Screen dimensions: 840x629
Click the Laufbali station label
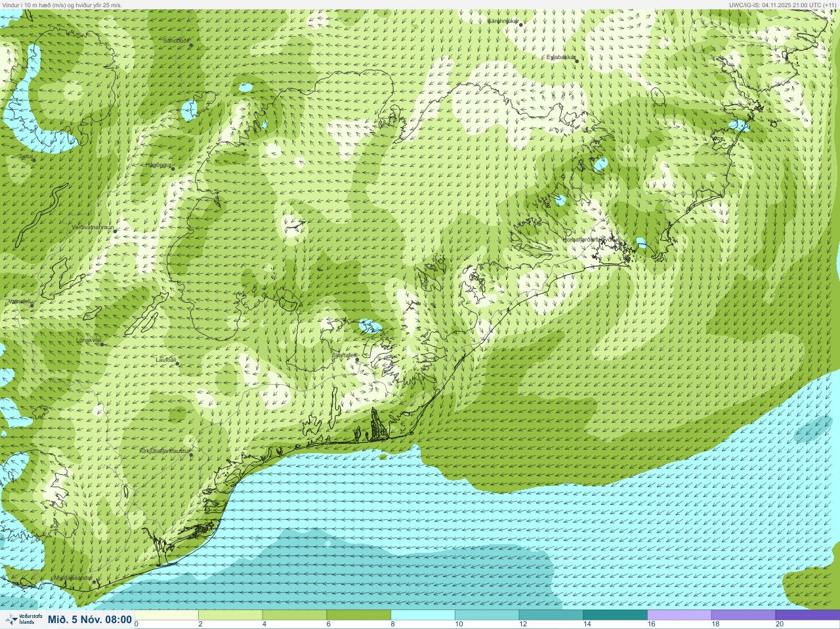tap(166, 360)
